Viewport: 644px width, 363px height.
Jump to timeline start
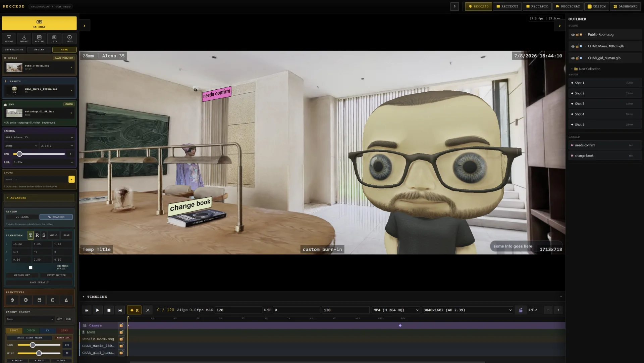click(87, 310)
